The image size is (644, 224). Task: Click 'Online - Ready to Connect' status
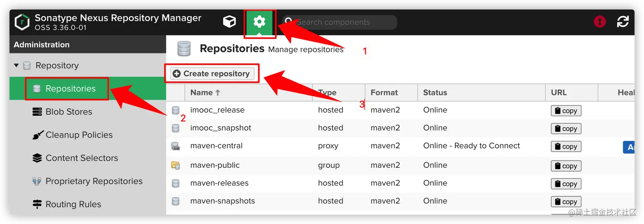coord(471,146)
